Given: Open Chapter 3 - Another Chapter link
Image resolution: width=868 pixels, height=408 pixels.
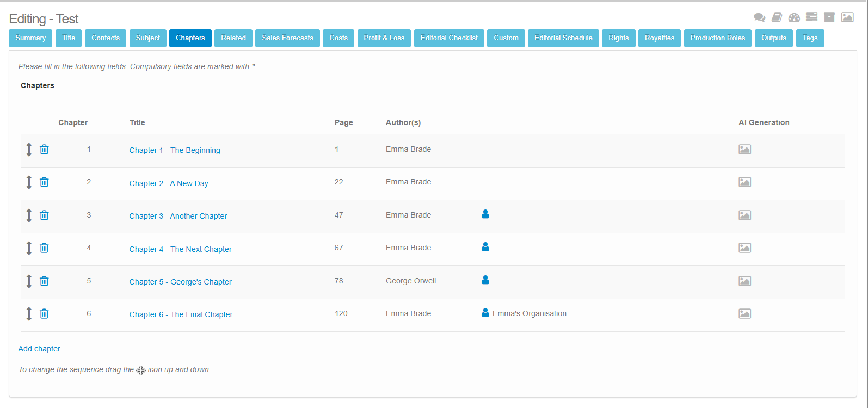Looking at the screenshot, I should [x=178, y=216].
